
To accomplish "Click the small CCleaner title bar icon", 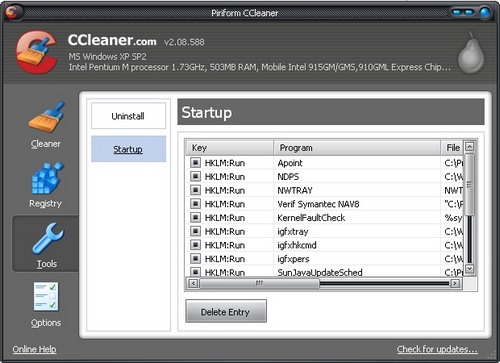I will pyautogui.click(x=12, y=12).
